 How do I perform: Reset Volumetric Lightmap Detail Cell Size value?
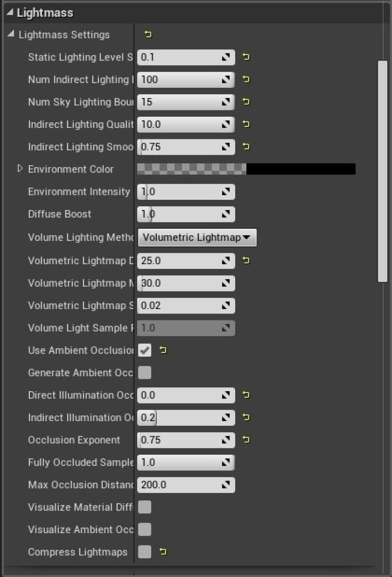tap(246, 260)
